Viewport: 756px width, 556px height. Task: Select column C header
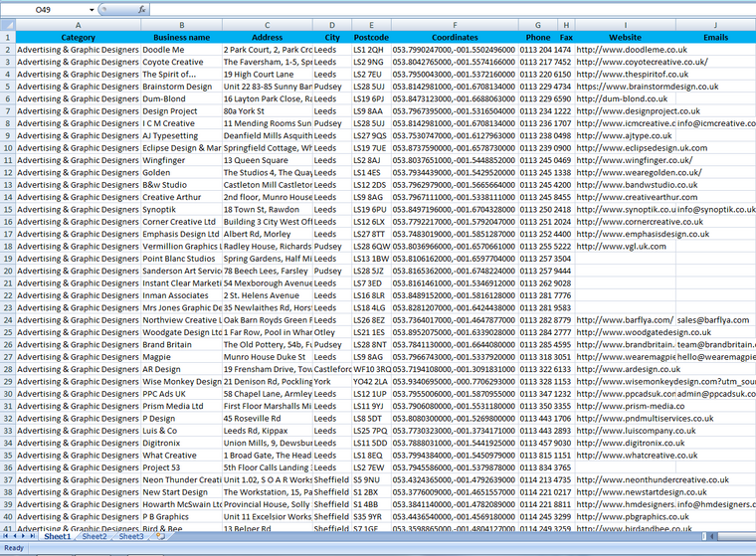click(x=268, y=25)
